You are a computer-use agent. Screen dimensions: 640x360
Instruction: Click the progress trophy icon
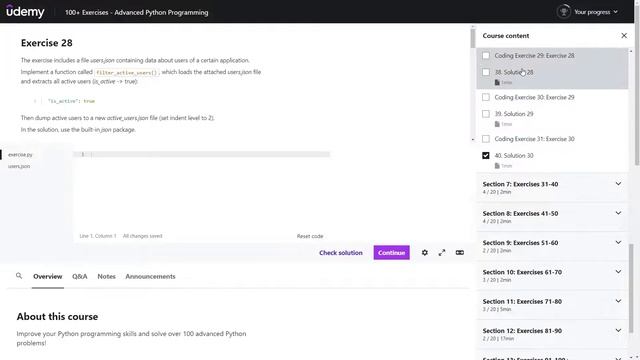(564, 12)
